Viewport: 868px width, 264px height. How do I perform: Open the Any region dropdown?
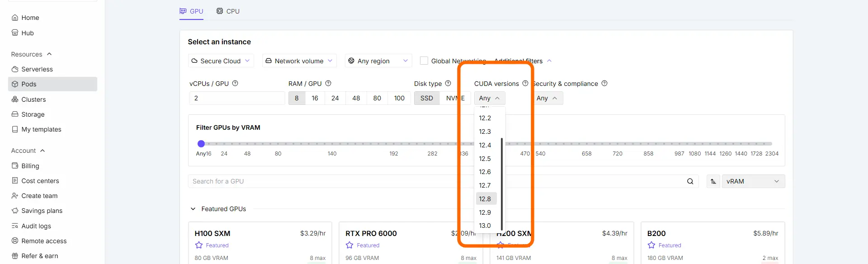click(x=378, y=61)
